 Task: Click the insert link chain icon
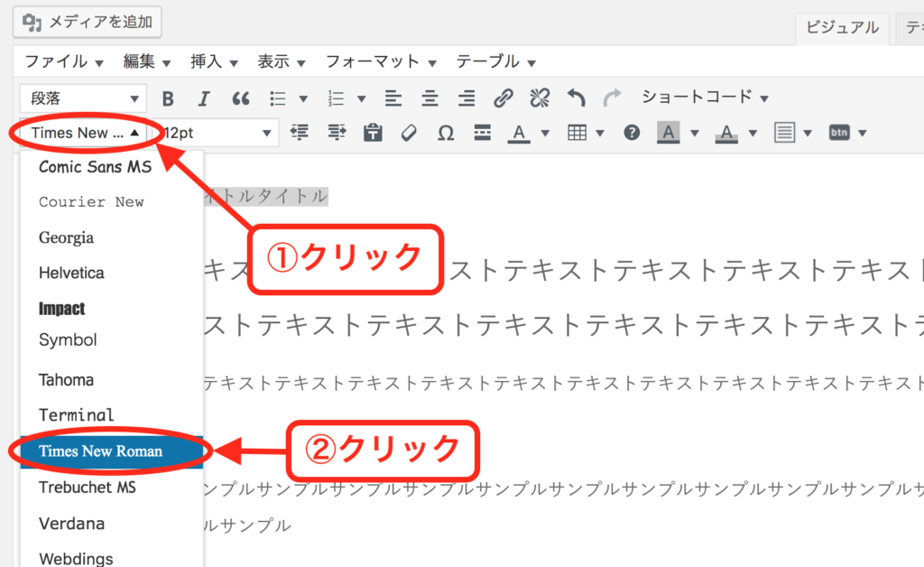pos(504,98)
